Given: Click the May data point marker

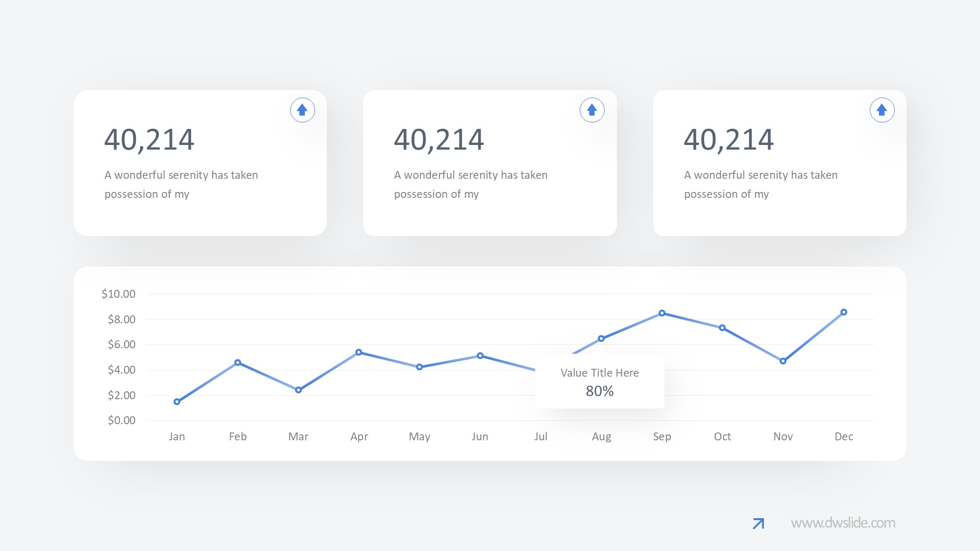Looking at the screenshot, I should coord(419,367).
